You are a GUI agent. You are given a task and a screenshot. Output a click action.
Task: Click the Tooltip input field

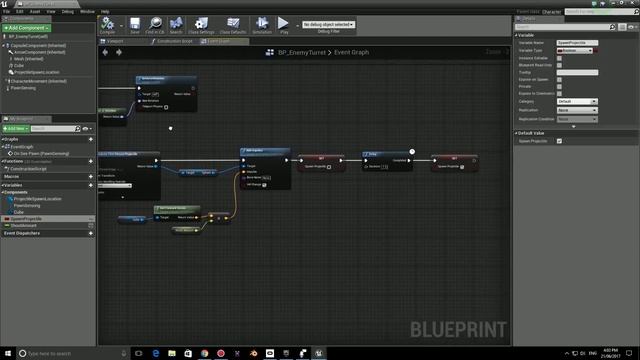(x=577, y=73)
